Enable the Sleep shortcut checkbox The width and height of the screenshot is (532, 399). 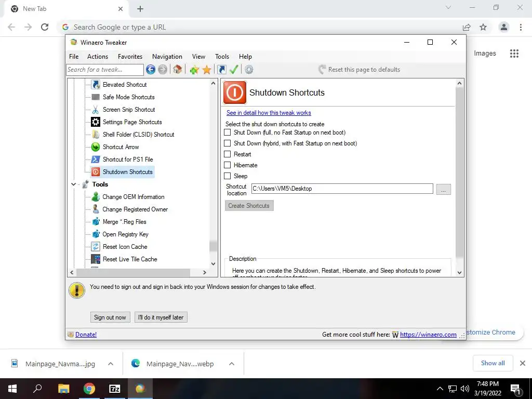tap(228, 176)
